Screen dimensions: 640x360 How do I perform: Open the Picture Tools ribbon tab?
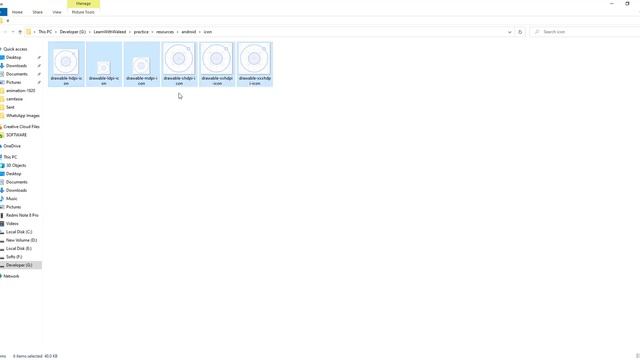[x=83, y=12]
